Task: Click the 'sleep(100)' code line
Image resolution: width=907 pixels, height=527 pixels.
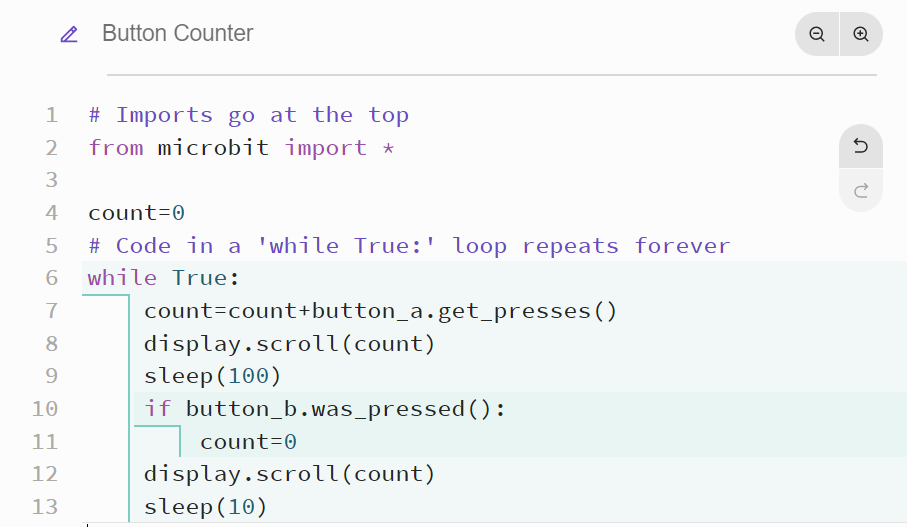Action: point(212,376)
